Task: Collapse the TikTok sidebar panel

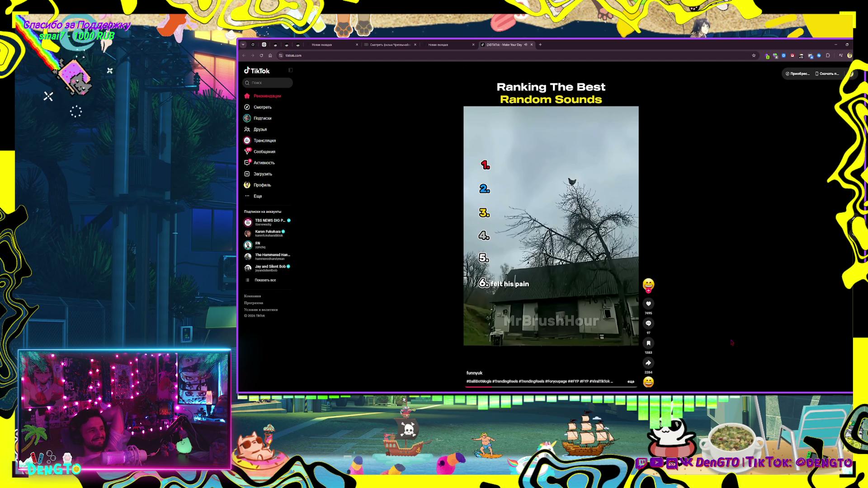Action: pos(290,70)
